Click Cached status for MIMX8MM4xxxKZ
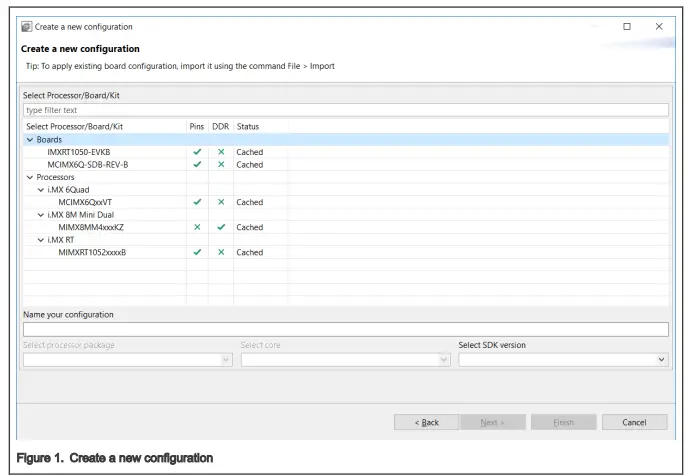This screenshot has width=687, height=476. (x=250, y=227)
